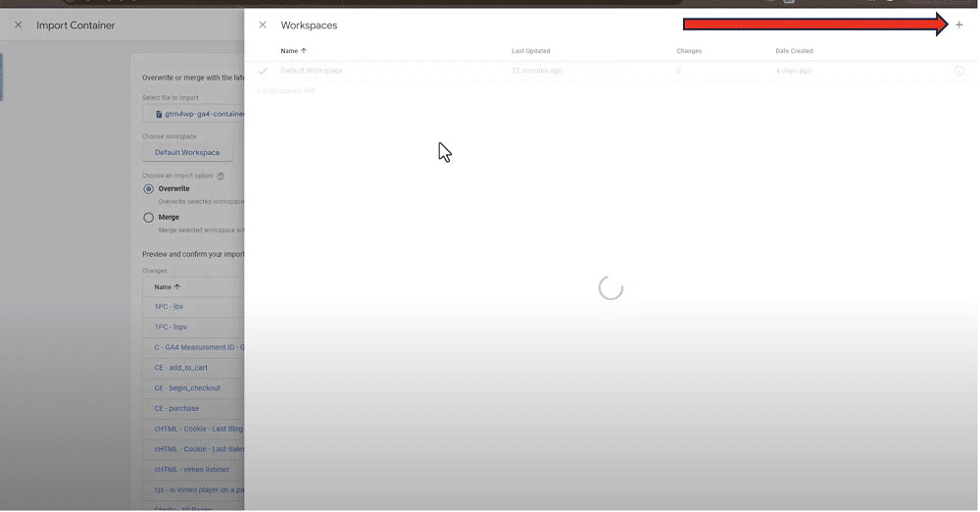Sort by Last Updated column
Image resolution: width=980 pixels, height=512 pixels.
coord(530,51)
